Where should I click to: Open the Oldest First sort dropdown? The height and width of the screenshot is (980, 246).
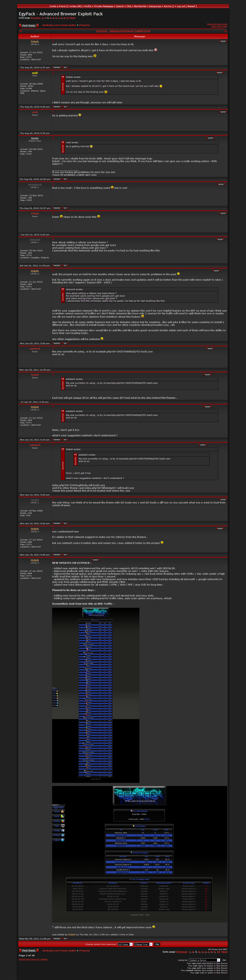coord(143,944)
